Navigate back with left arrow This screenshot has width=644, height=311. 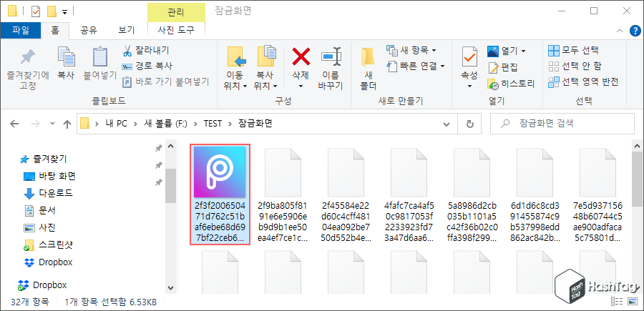[14, 124]
